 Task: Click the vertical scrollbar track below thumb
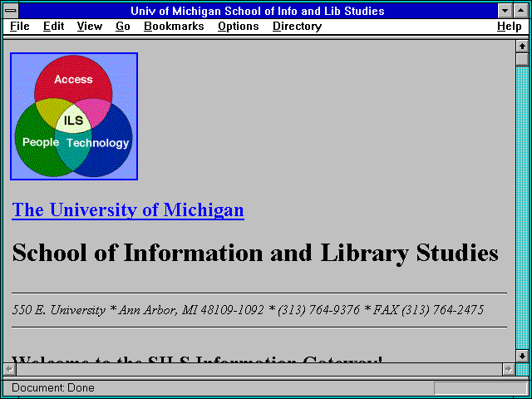pos(522,208)
